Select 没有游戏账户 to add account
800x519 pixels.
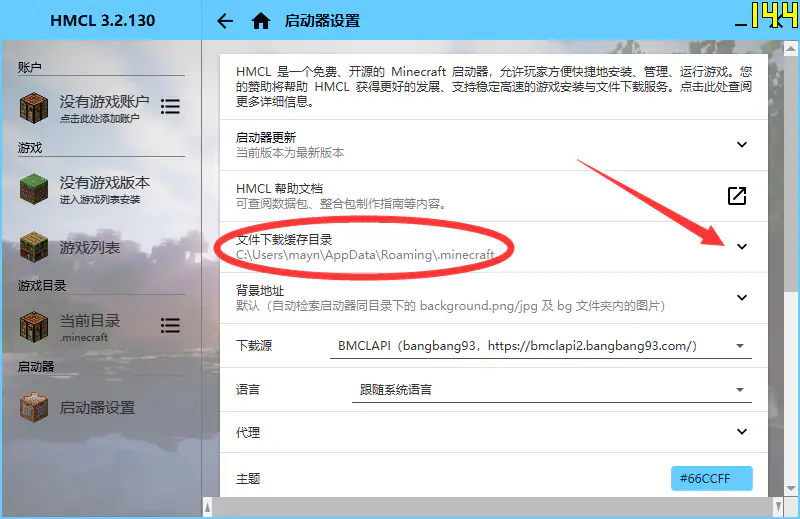coord(104,108)
